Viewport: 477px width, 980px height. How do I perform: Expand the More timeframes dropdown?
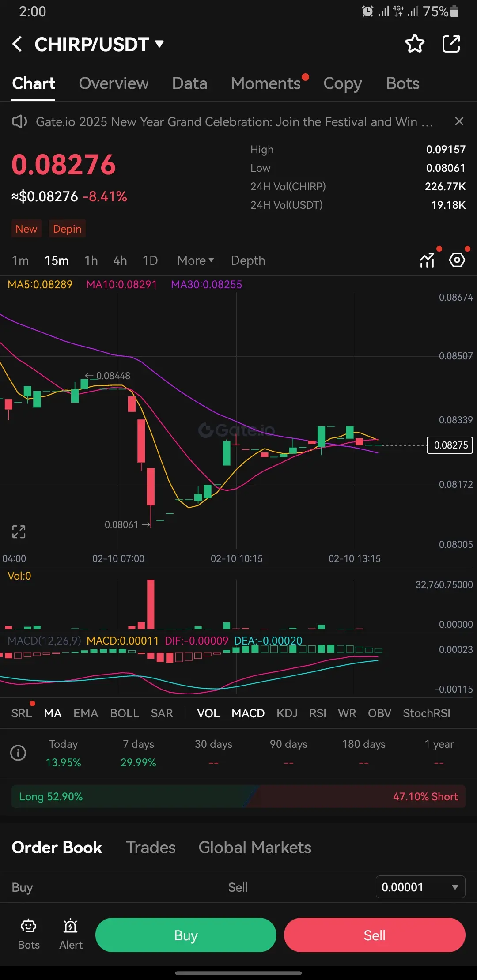point(195,260)
